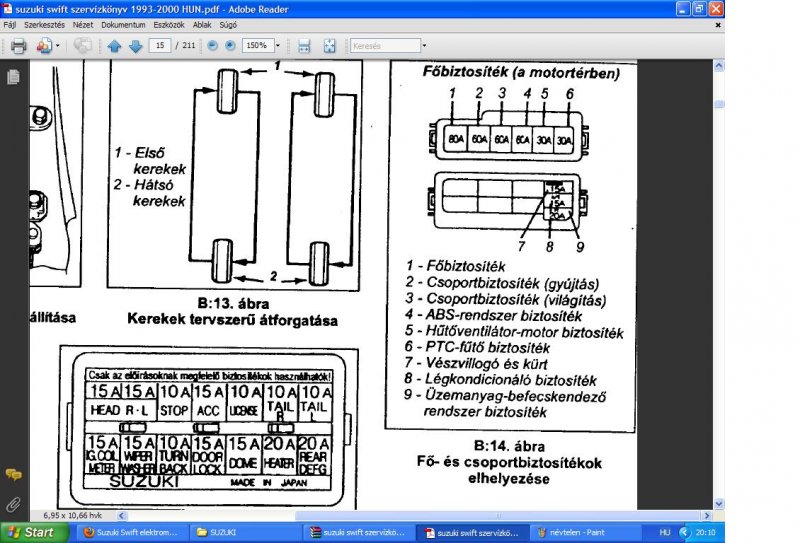Open the Pages panel icon in left sidebar
The height and width of the screenshot is (543, 800).
pyautogui.click(x=14, y=77)
